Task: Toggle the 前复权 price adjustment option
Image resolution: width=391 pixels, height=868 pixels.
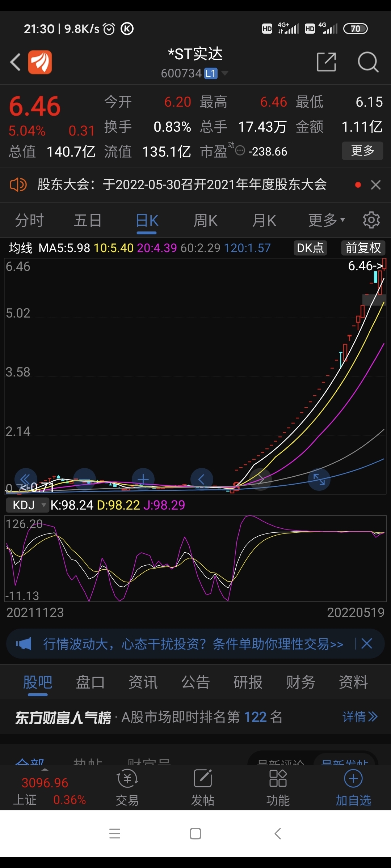Action: 363,248
